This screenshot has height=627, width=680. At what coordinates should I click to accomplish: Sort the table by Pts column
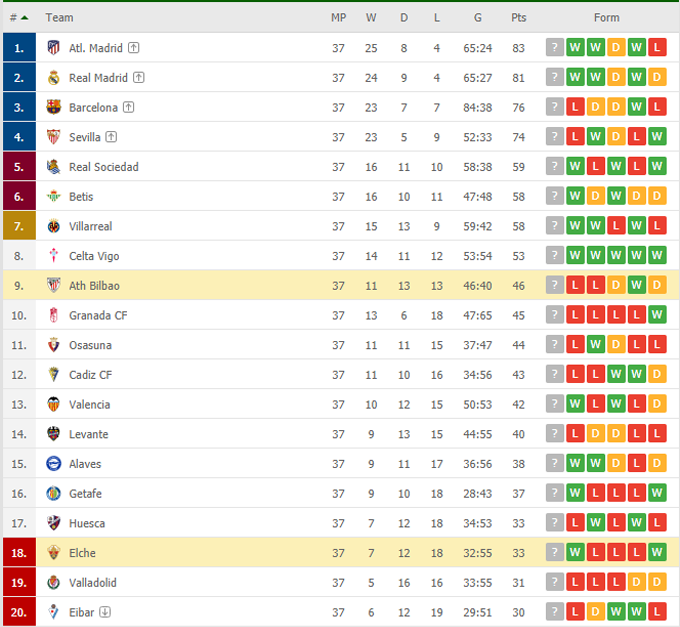518,18
